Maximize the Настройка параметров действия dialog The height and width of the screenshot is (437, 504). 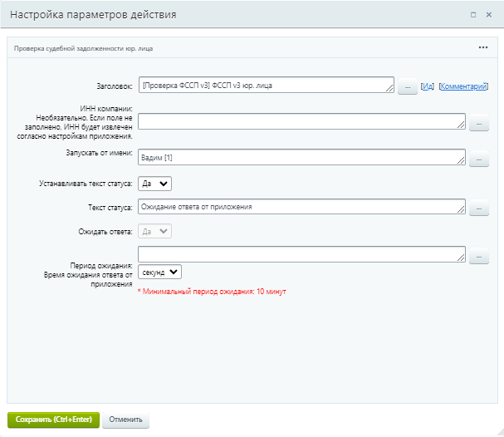pos(473,15)
